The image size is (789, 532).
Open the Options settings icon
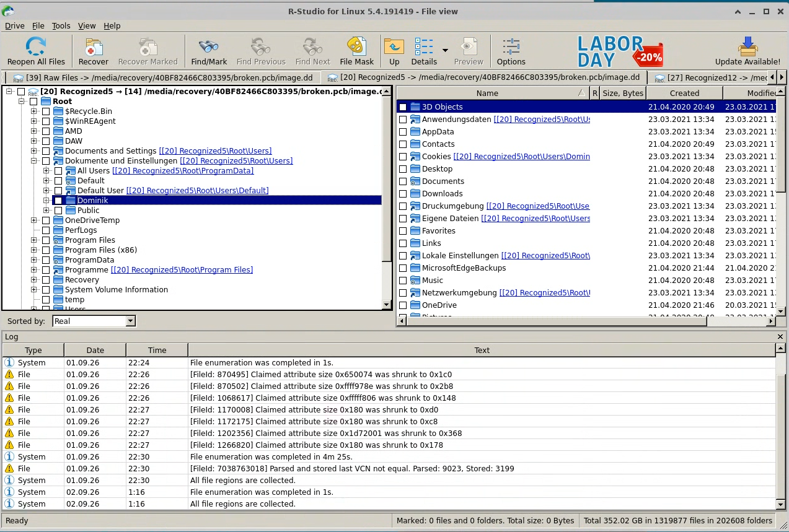(511, 46)
